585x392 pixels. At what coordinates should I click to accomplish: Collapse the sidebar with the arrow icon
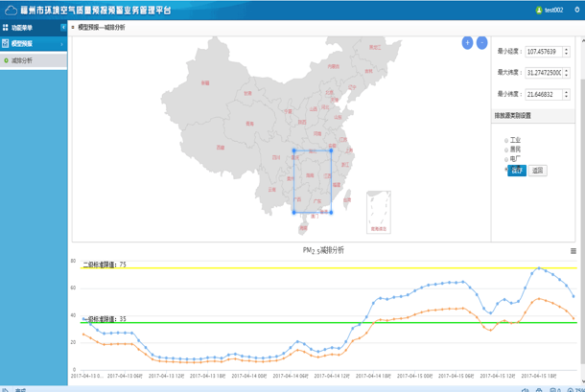click(x=63, y=28)
